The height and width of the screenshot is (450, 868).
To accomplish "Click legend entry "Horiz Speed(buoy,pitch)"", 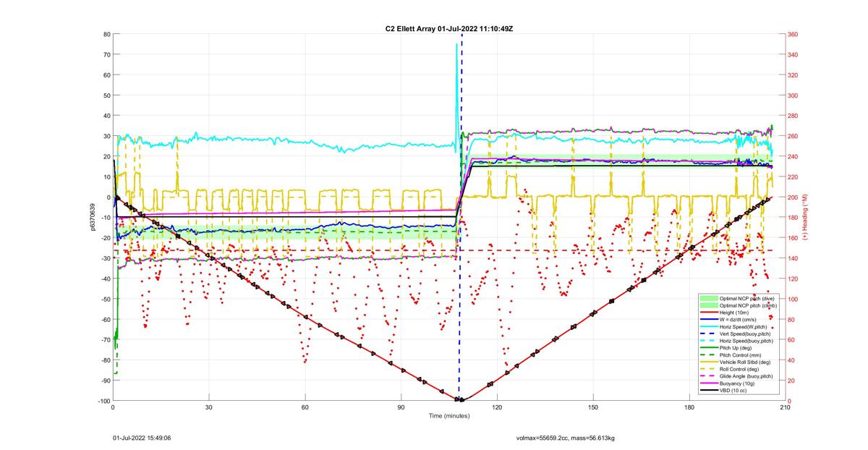I will pyautogui.click(x=747, y=341).
